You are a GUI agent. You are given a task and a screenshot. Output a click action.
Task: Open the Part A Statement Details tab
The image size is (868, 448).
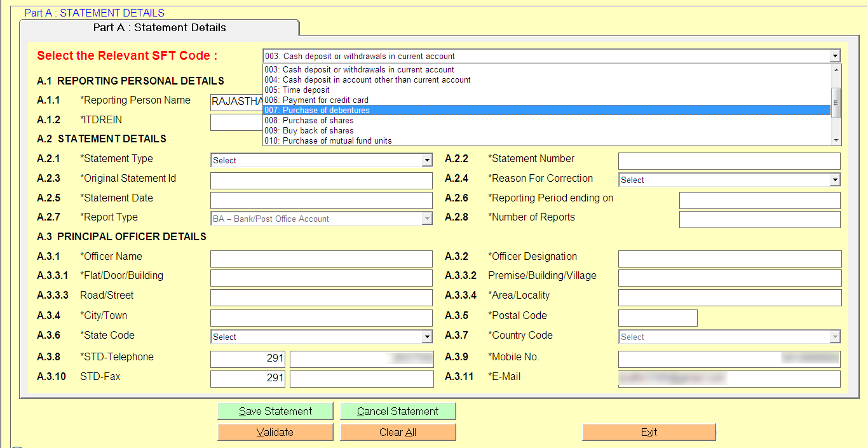coord(159,28)
